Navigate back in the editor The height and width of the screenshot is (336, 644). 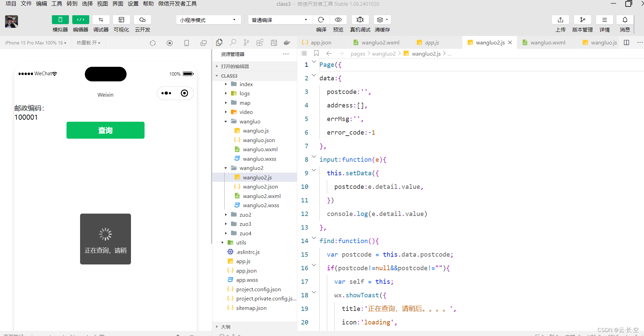click(x=329, y=53)
